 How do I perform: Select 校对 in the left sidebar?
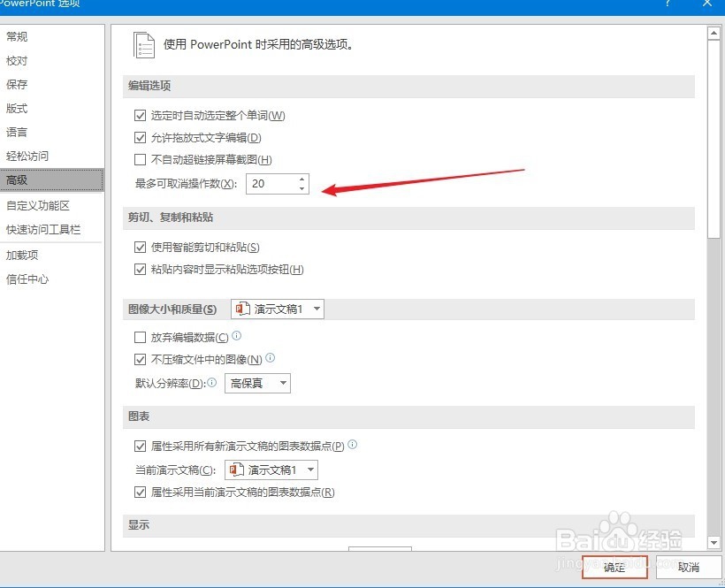click(17, 60)
